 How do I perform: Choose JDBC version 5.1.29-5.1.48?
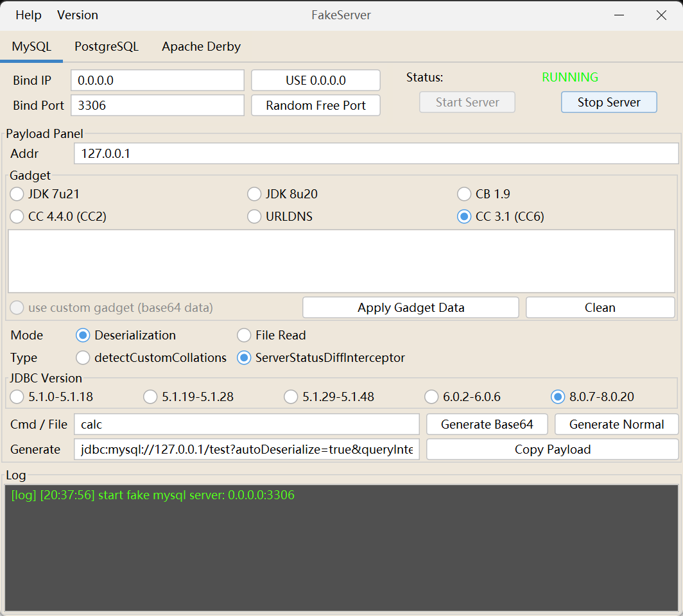pos(329,397)
